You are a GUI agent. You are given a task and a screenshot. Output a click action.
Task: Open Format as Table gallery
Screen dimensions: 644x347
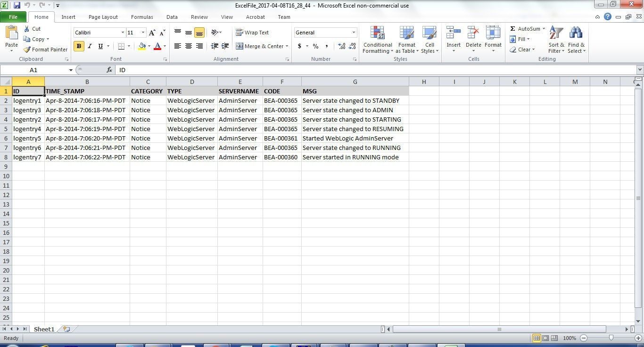407,40
